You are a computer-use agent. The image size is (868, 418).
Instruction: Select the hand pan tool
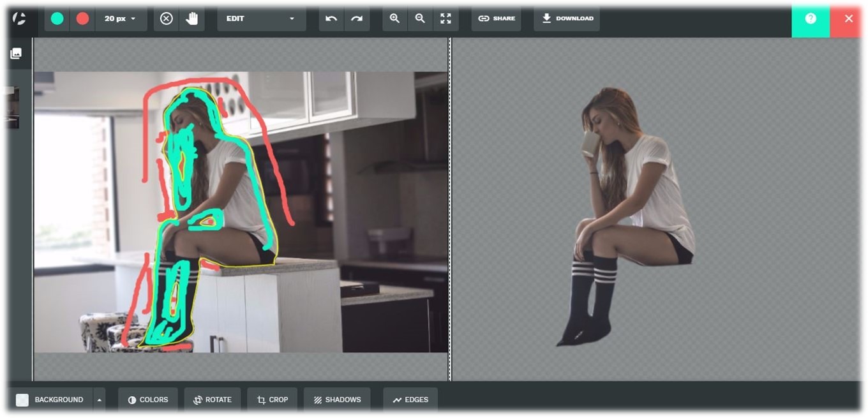pos(192,19)
